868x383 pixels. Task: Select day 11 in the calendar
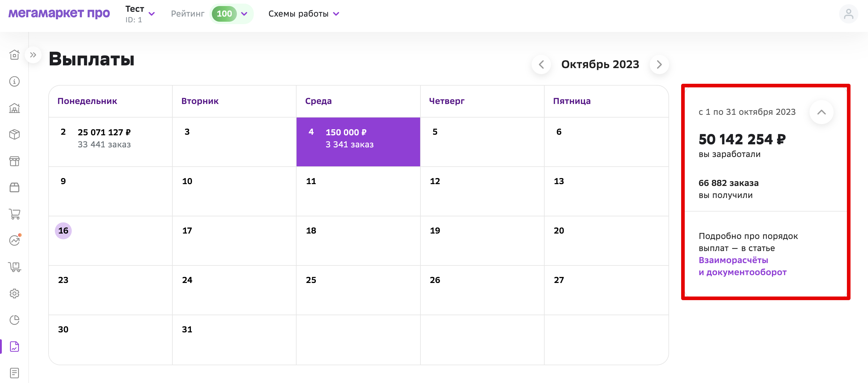[x=358, y=191]
